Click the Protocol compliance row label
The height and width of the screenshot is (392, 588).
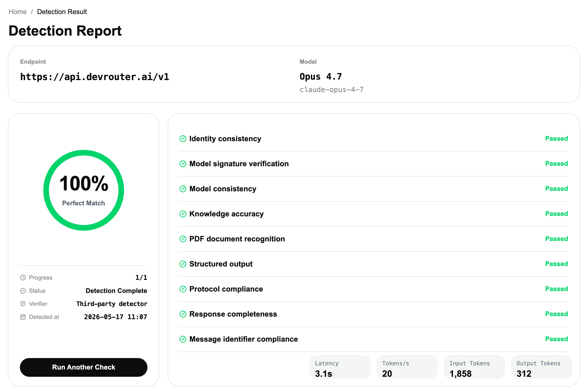click(x=226, y=289)
